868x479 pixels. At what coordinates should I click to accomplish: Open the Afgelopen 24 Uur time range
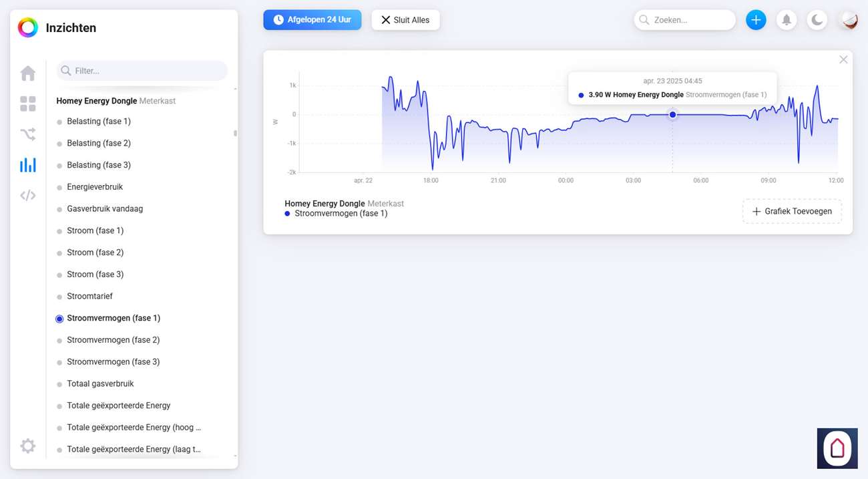(312, 20)
